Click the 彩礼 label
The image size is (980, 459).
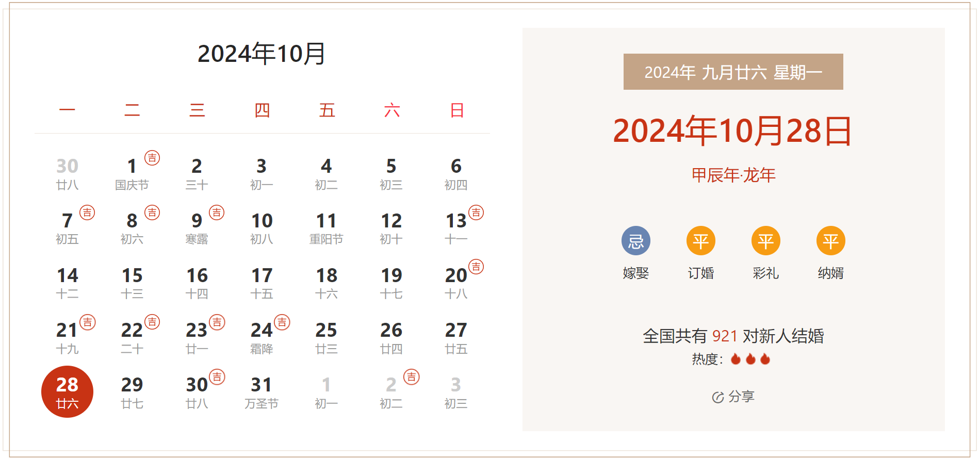click(x=766, y=273)
